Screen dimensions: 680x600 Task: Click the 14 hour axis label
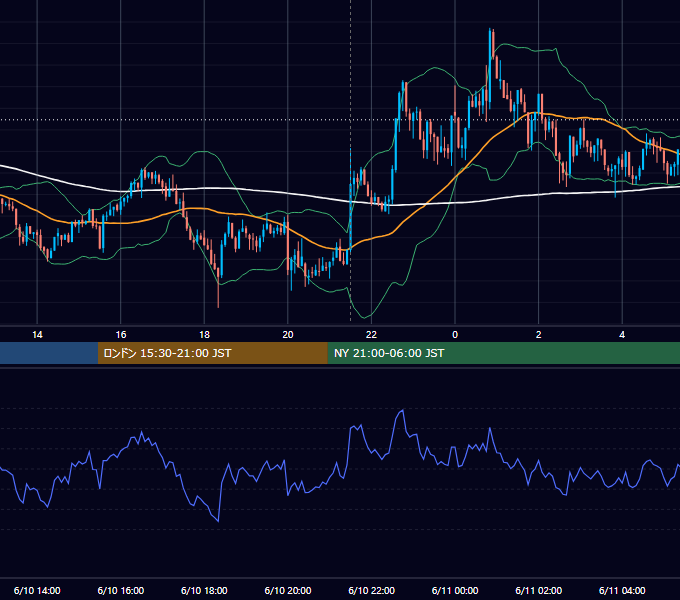(x=37, y=335)
